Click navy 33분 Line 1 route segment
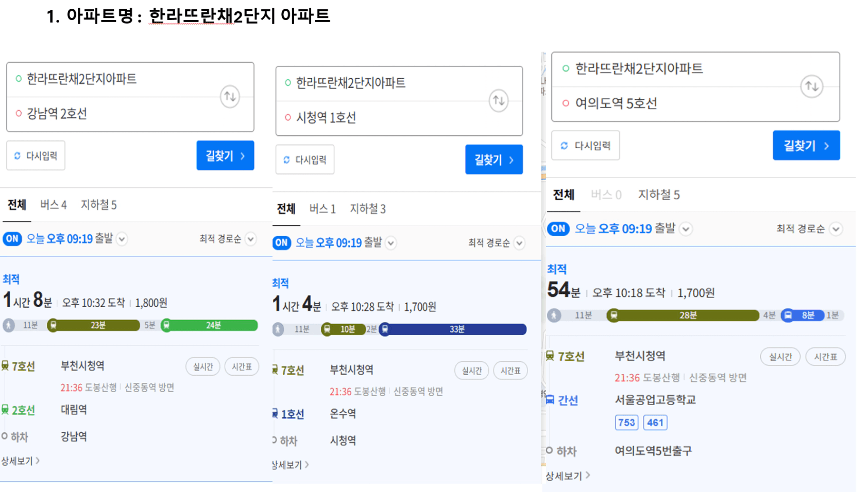868x492 pixels. pos(453,329)
